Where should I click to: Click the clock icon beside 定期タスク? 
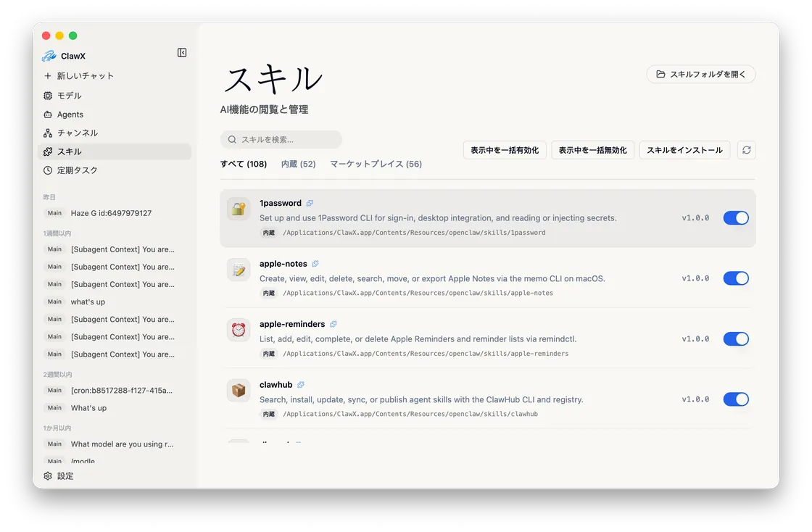pos(48,170)
